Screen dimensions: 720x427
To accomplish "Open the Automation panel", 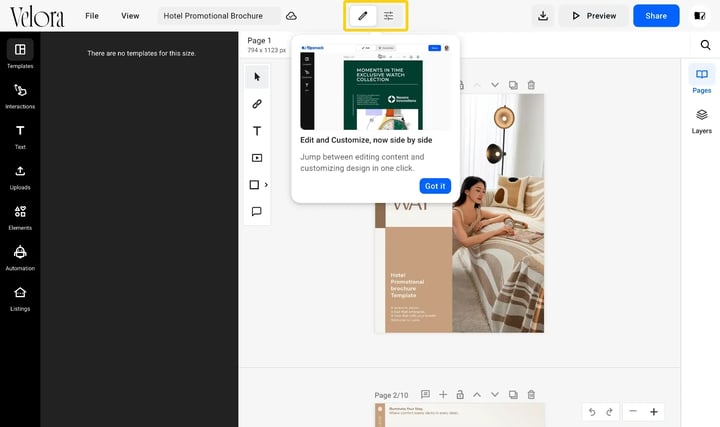I will tap(20, 258).
